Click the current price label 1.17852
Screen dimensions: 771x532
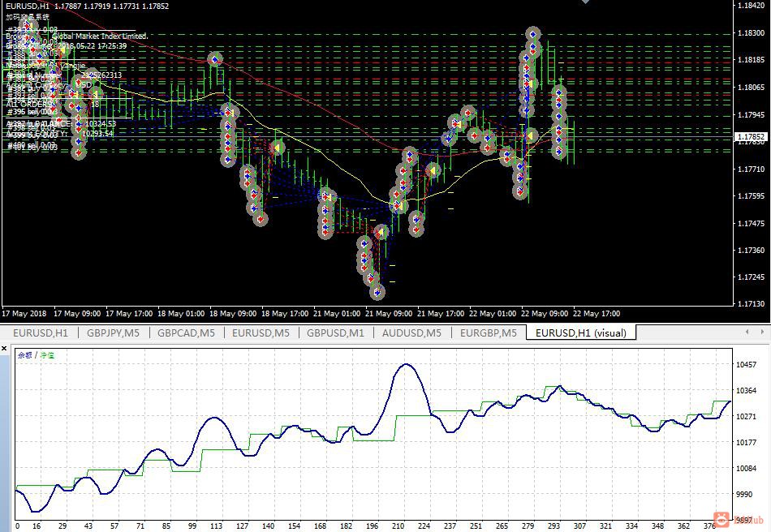point(751,136)
